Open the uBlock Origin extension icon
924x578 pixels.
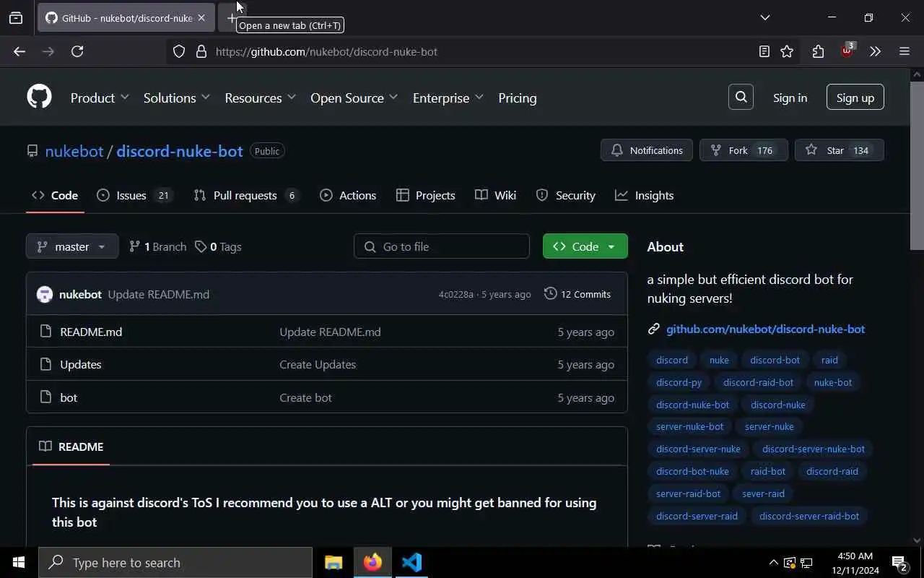coord(847,51)
